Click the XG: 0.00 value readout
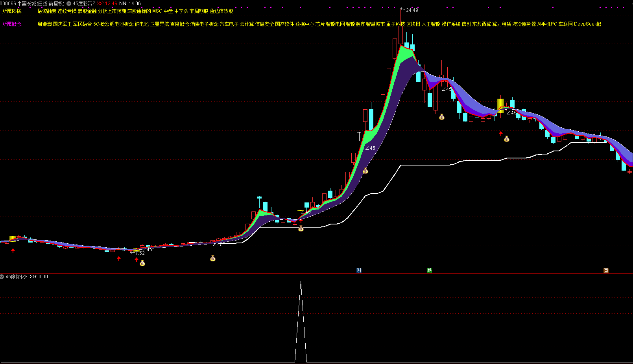 pyautogui.click(x=39, y=277)
